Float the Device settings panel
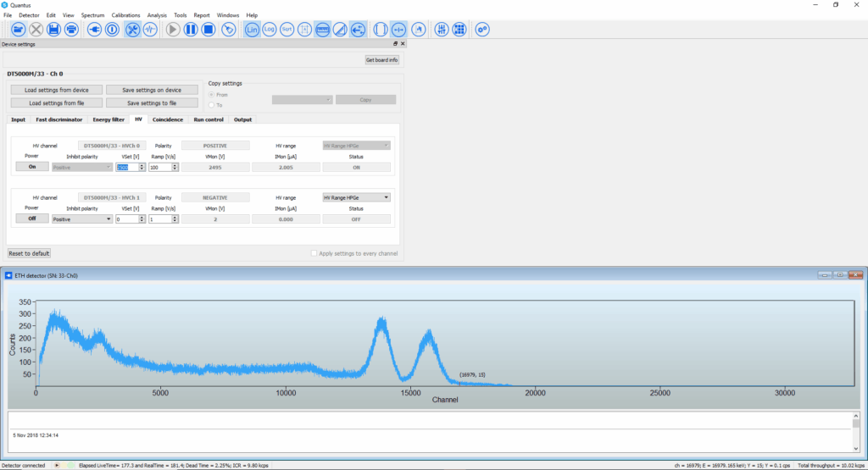This screenshot has width=868, height=470. 395,44
